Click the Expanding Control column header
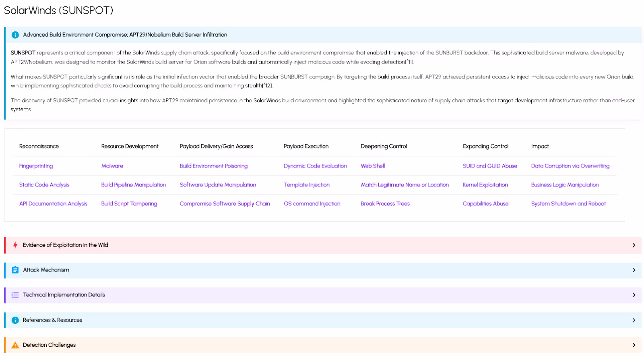The height and width of the screenshot is (356, 644). (x=486, y=147)
